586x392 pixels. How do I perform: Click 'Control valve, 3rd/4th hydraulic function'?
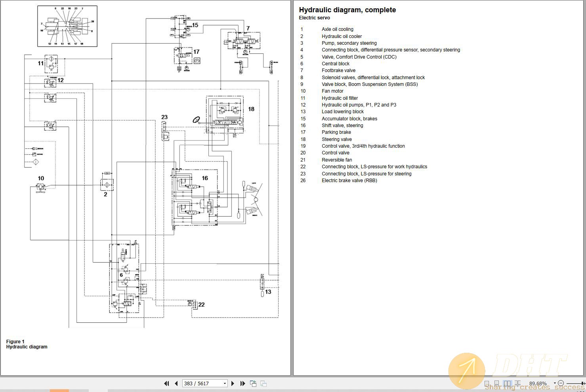(363, 146)
